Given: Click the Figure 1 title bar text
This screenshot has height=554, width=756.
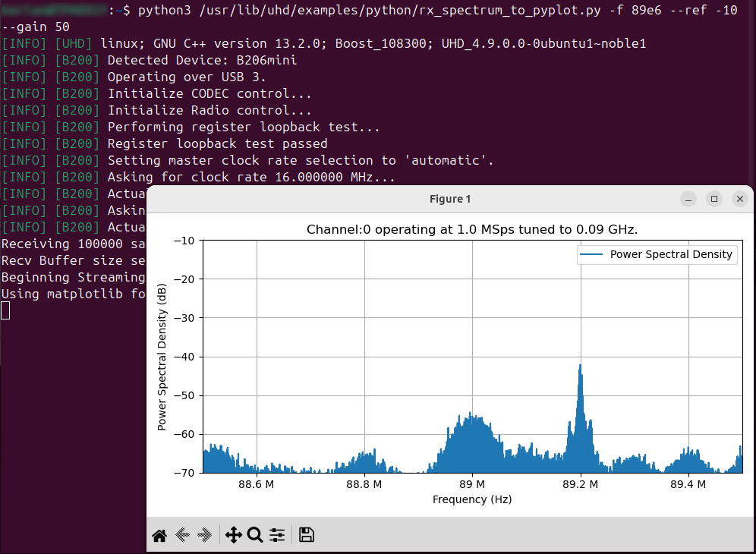Looking at the screenshot, I should click(x=450, y=199).
